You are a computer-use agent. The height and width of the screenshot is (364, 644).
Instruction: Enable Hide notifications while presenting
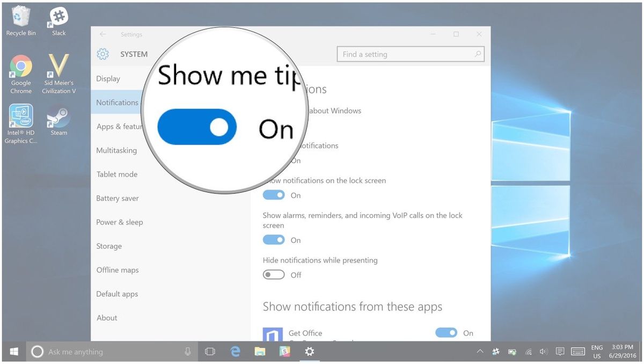click(x=274, y=274)
